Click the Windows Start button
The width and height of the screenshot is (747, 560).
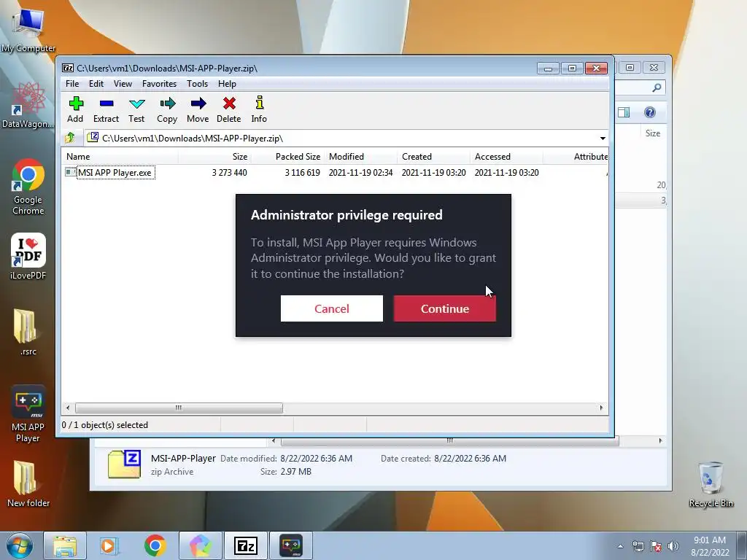[20, 545]
